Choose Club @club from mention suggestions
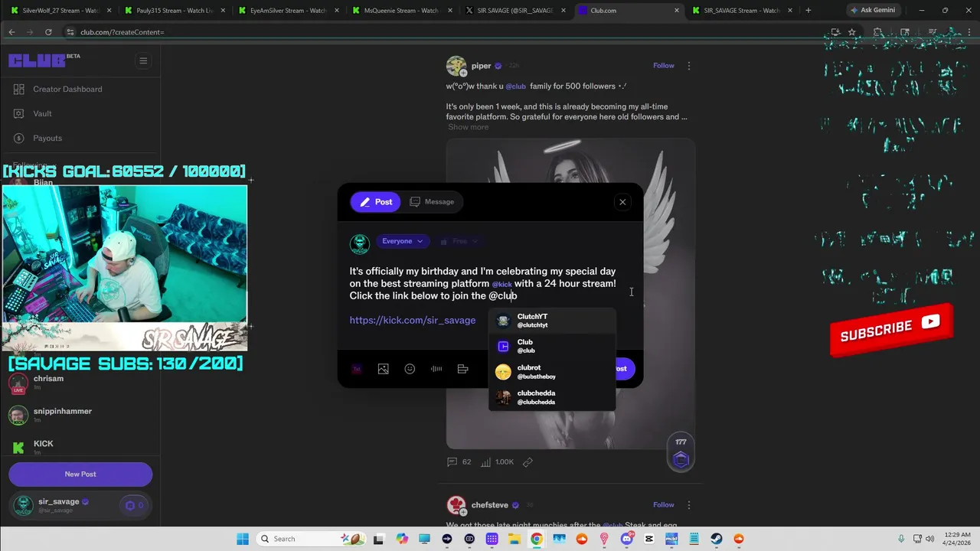 (552, 347)
